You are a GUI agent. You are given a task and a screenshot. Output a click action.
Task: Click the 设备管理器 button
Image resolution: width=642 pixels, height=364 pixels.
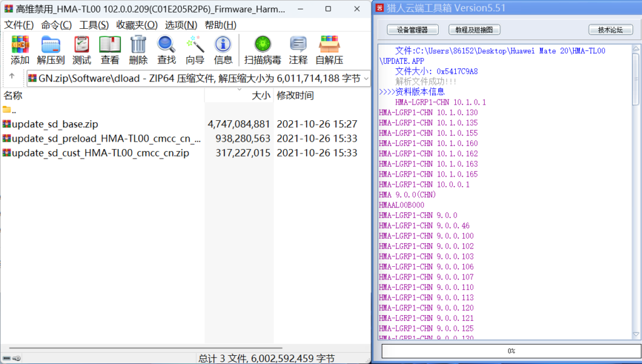tap(413, 30)
